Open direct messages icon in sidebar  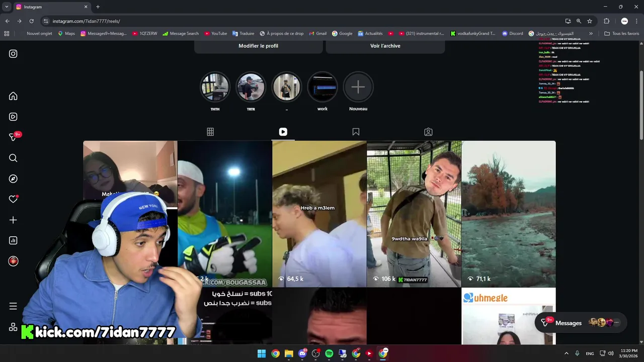(x=13, y=137)
